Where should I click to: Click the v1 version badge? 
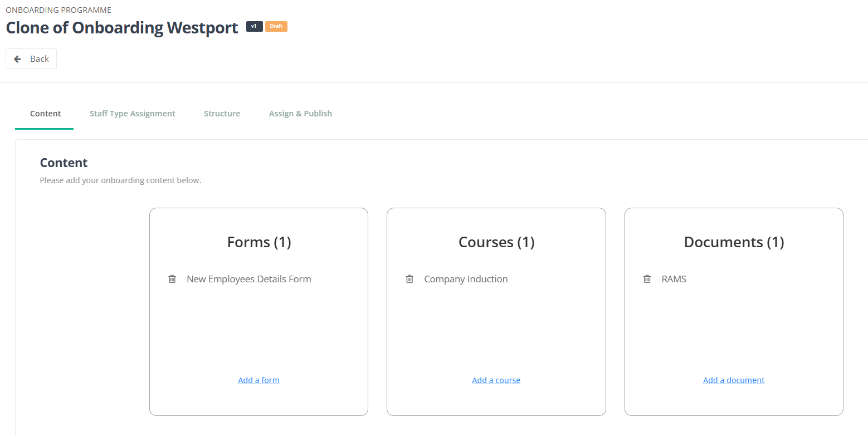pos(254,26)
